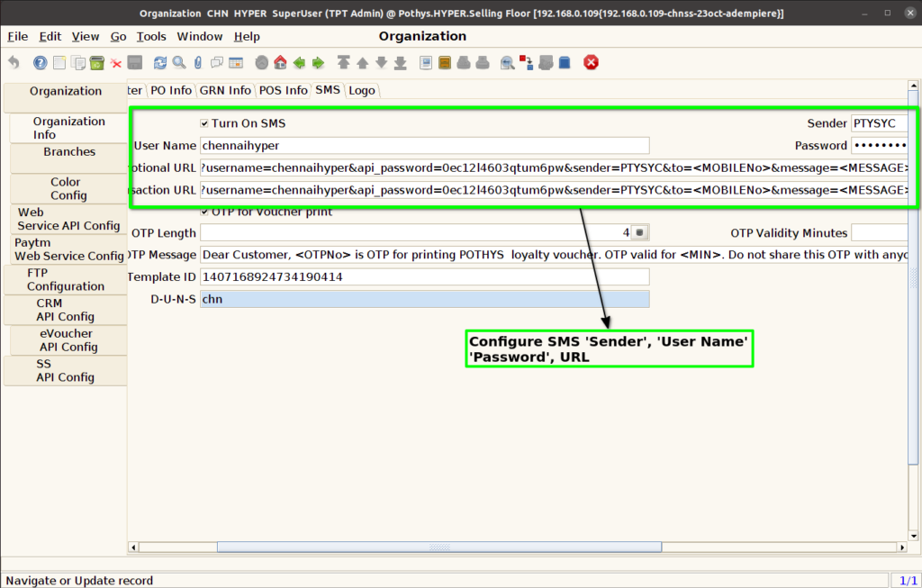Jump to first record icon
Screen dimensions: 922x588
coord(343,62)
